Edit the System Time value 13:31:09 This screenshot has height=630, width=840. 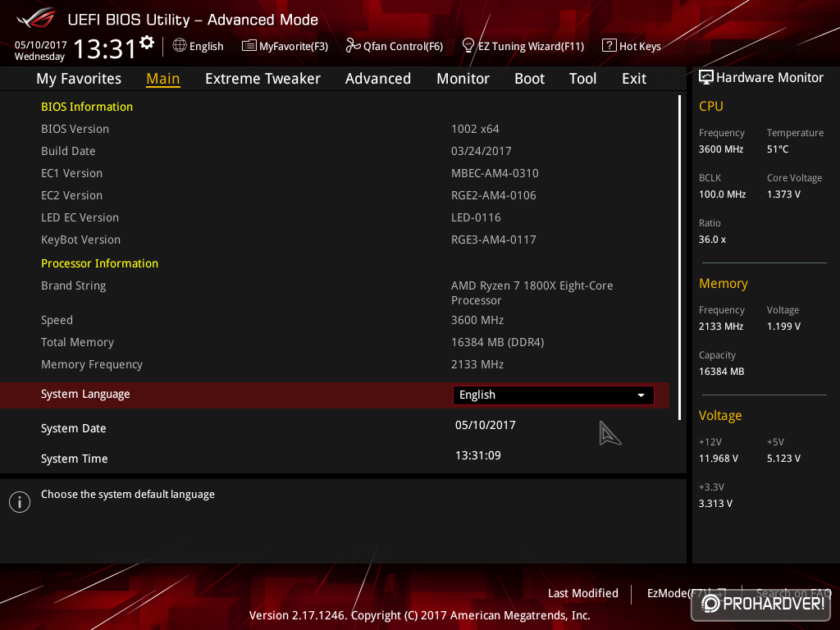(x=478, y=455)
